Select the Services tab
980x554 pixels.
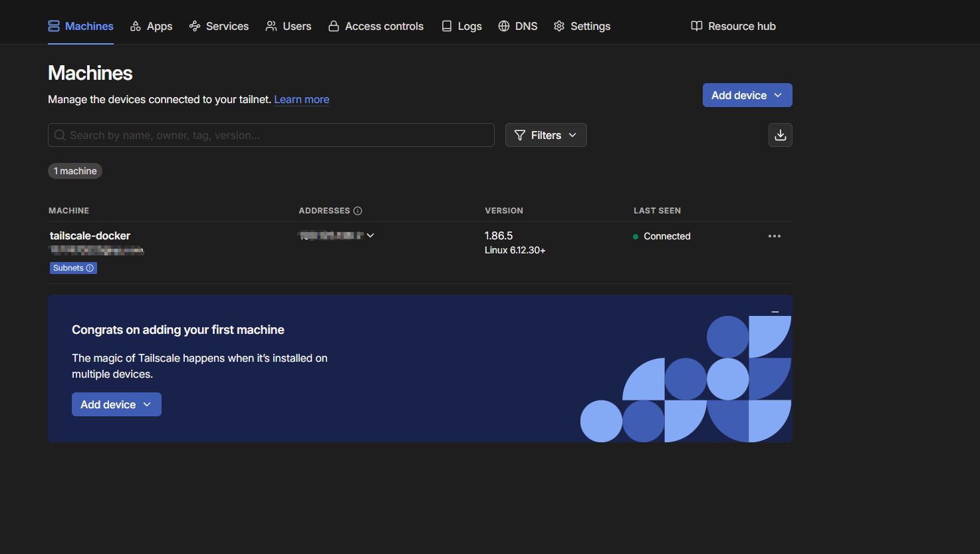(x=219, y=26)
